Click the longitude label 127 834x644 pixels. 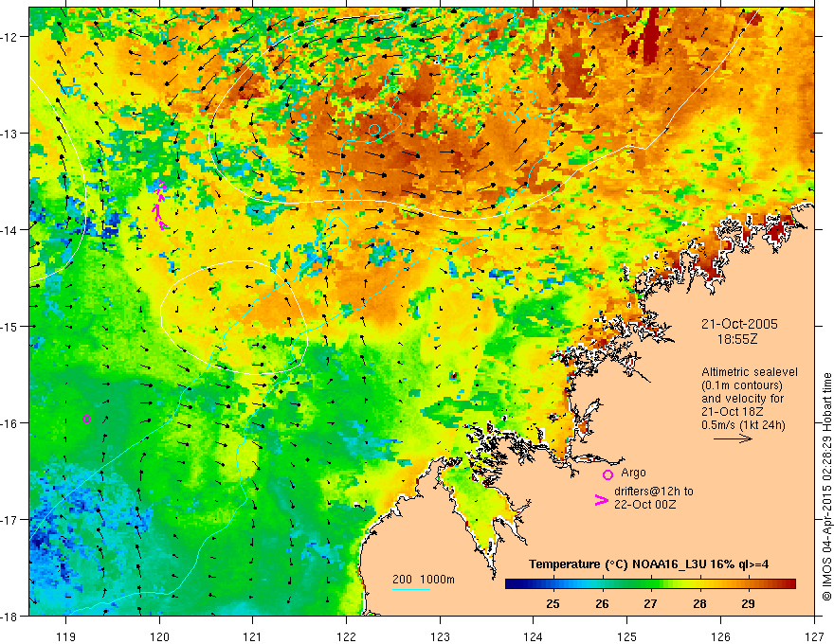click(814, 636)
